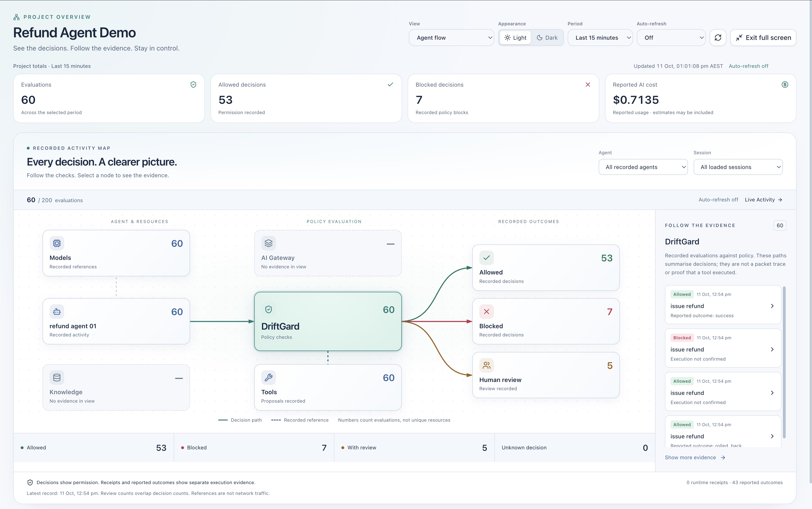Screen dimensions: 812x509
Task: Open the Agent filter All recorded agents
Action: (643, 167)
